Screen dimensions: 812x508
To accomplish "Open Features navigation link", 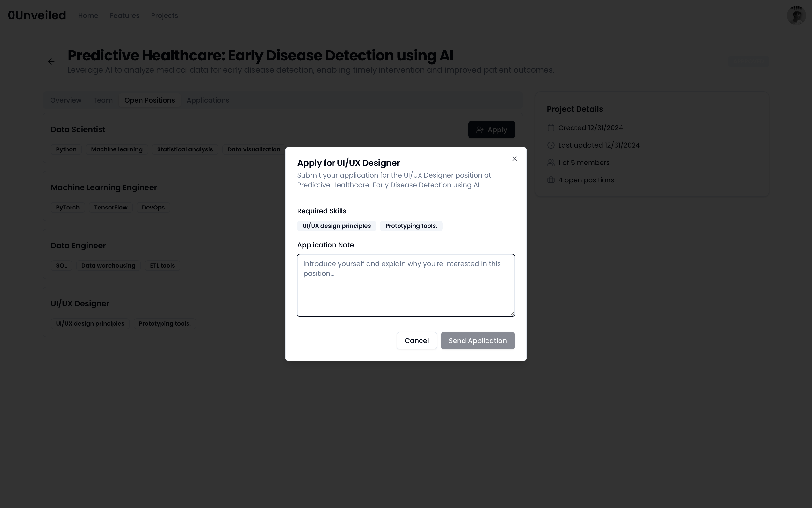I will tap(124, 15).
